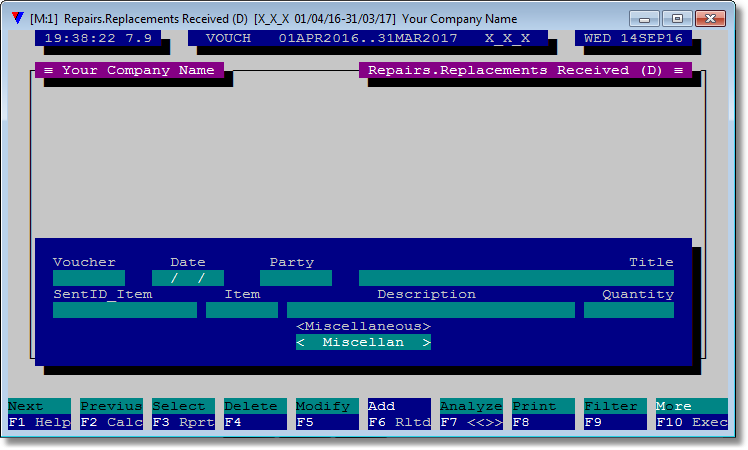The image size is (748, 450).
Task: Click the Add F6 Rltd function key
Action: [x=399, y=414]
